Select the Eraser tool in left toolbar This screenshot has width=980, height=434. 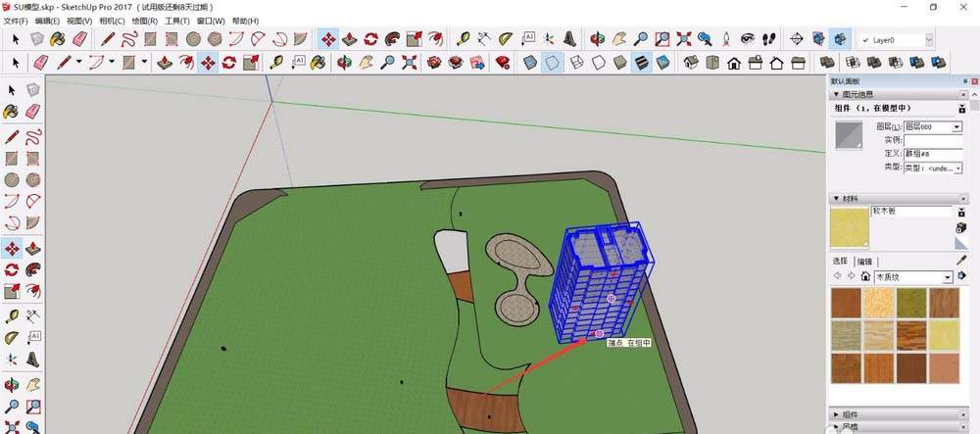[x=32, y=111]
